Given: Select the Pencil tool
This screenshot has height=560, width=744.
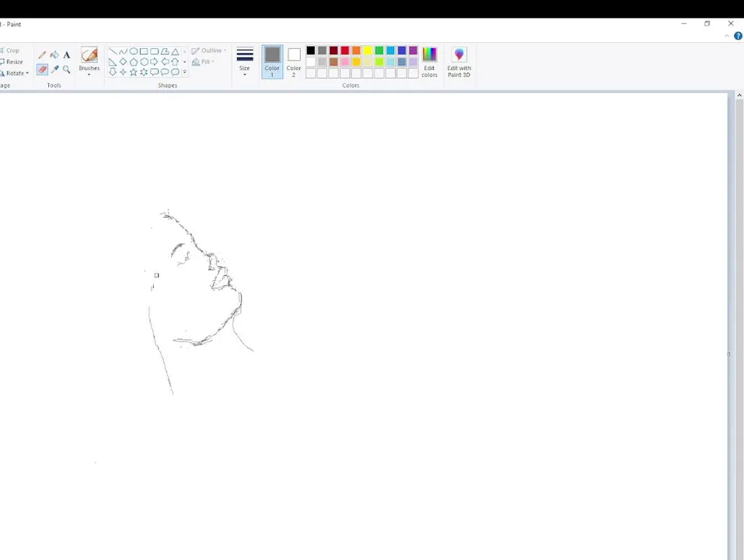Looking at the screenshot, I should [42, 55].
